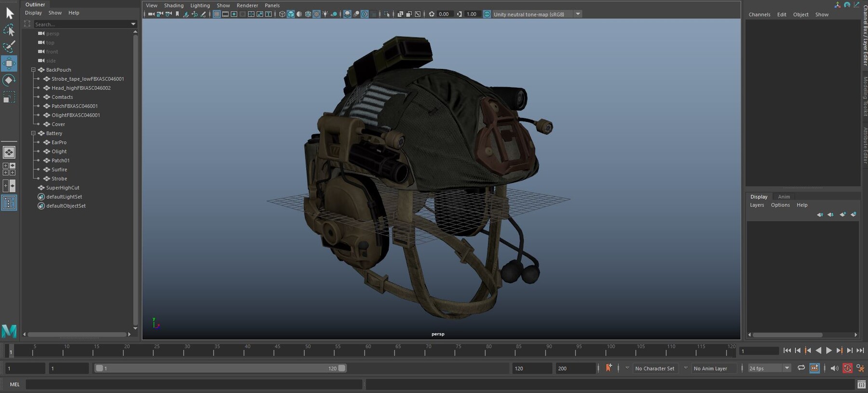Open viewport Shading menu
The width and height of the screenshot is (868, 393).
point(174,5)
